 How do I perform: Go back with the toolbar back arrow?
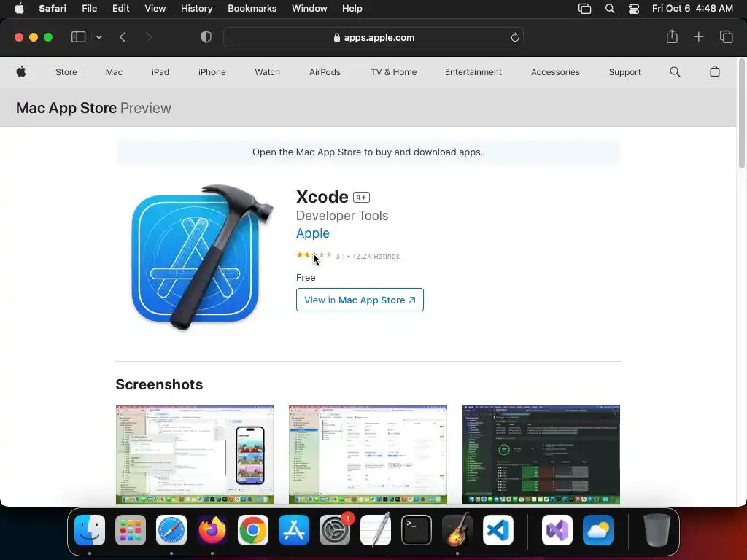(x=123, y=37)
